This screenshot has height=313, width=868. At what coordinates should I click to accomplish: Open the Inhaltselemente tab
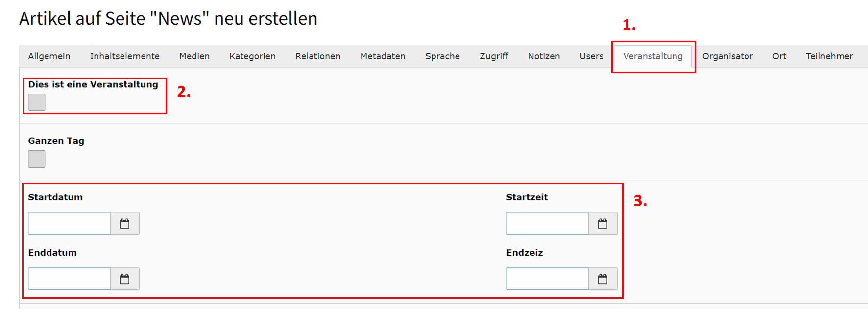(125, 56)
